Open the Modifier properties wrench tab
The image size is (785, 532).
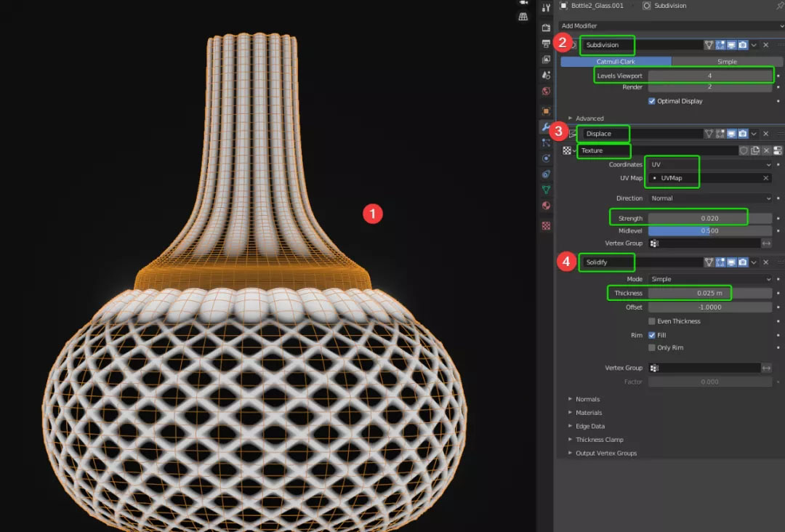546,127
